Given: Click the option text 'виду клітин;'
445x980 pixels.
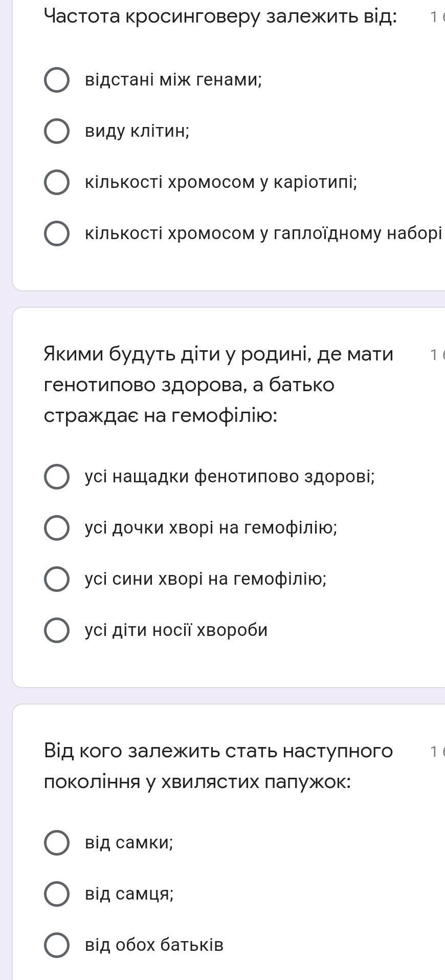Looking at the screenshot, I should 137,132.
